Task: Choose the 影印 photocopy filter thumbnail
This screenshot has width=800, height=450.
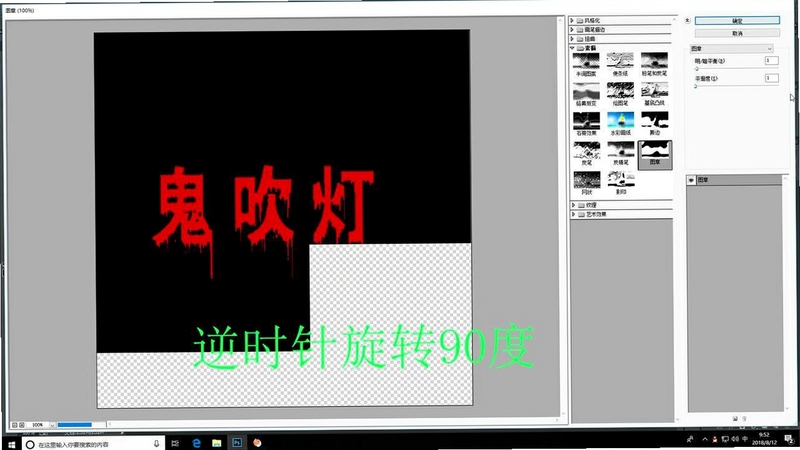Action: point(620,183)
